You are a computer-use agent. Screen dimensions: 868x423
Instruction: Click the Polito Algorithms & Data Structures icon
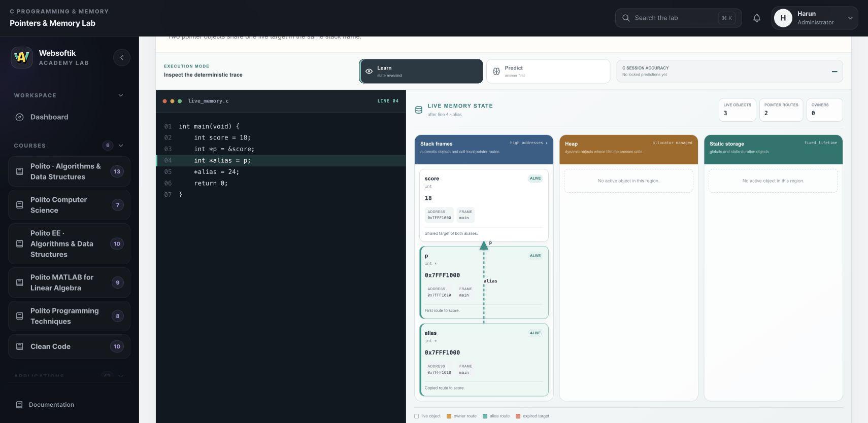[20, 171]
